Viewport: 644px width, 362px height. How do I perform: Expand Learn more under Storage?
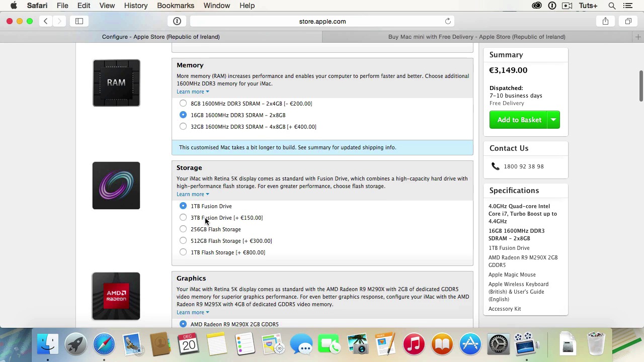point(193,194)
